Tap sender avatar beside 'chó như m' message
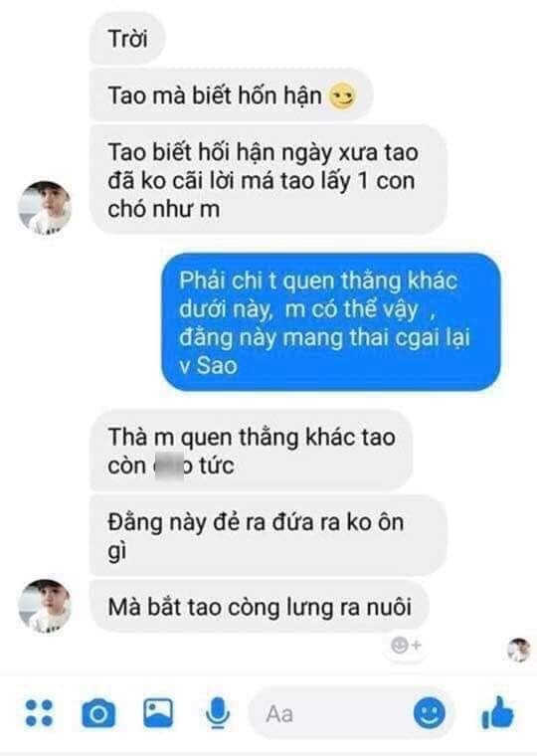This screenshot has width=537, height=756. tap(45, 208)
